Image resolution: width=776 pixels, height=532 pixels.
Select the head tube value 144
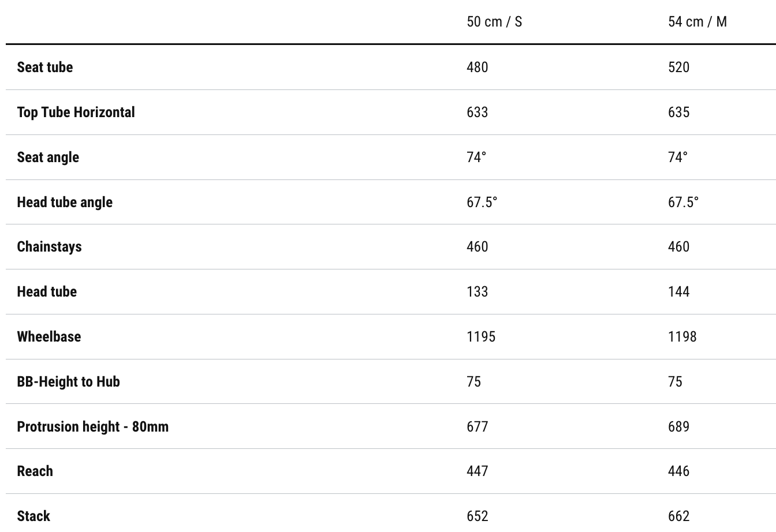(x=679, y=291)
